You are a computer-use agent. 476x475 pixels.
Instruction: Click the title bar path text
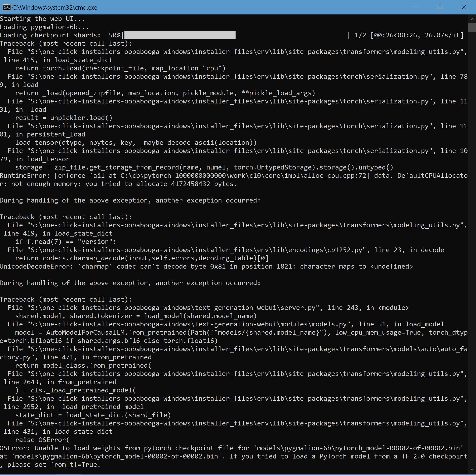[54, 7]
